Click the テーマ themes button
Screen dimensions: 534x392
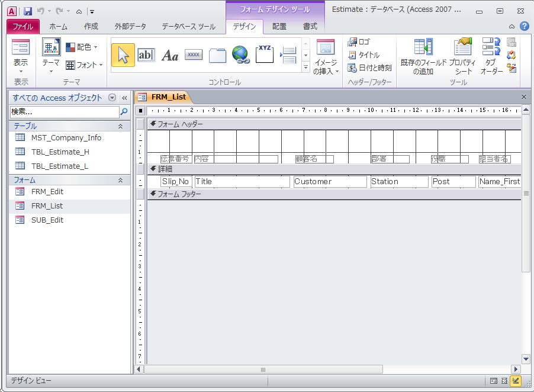(x=51, y=56)
